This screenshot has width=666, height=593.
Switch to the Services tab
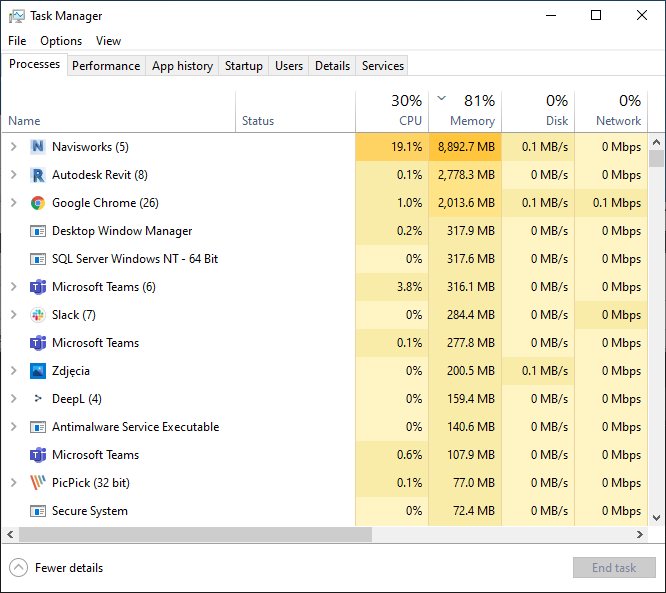[x=382, y=66]
